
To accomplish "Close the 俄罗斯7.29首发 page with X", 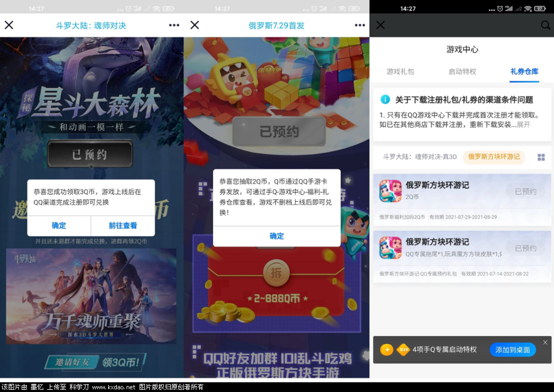I will [x=195, y=25].
